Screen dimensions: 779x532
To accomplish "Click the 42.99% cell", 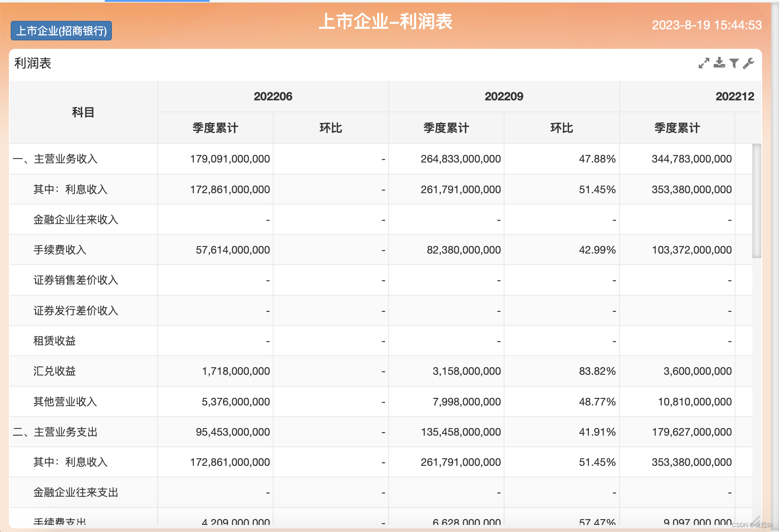I will pyautogui.click(x=597, y=250).
